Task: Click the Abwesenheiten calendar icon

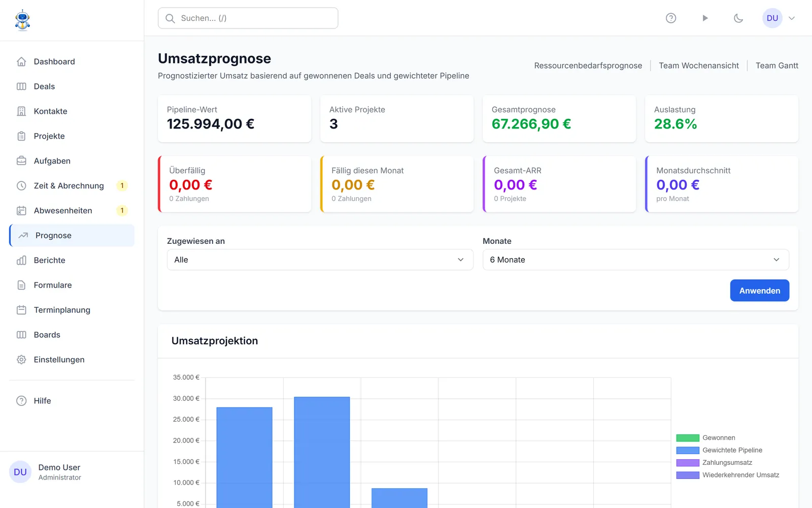Action: point(21,211)
